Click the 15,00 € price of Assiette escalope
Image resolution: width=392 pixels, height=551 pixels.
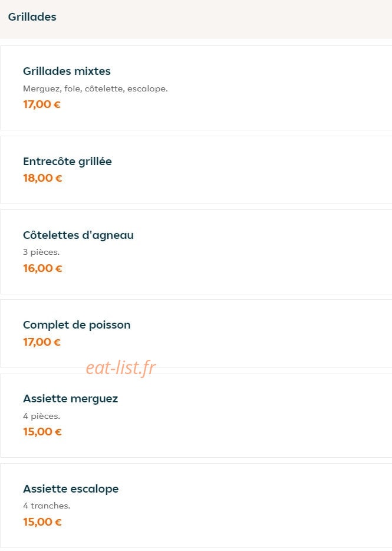tap(42, 522)
